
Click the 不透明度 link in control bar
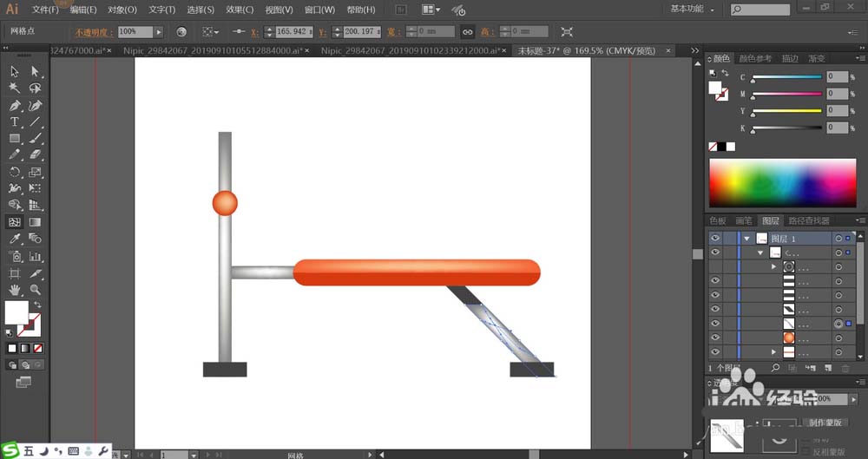point(95,32)
